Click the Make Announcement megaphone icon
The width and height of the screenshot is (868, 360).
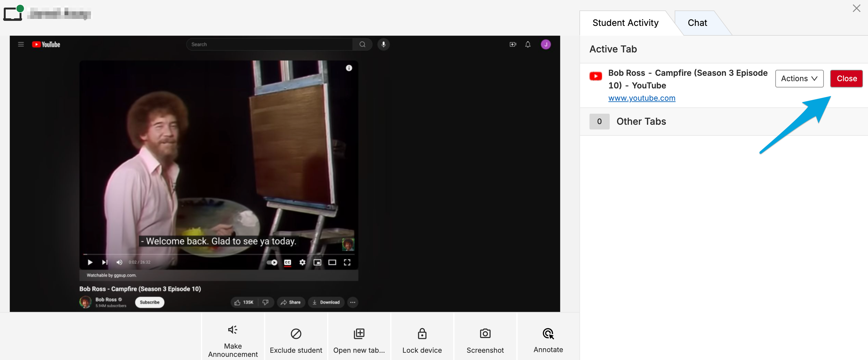pos(232,330)
